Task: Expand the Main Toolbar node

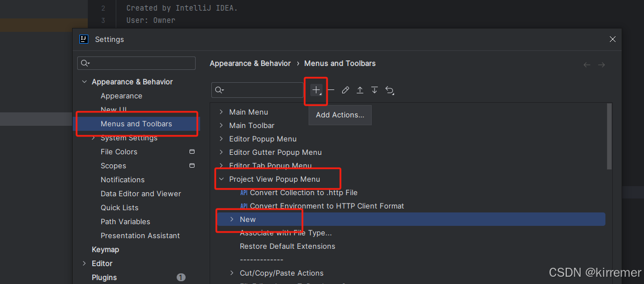Action: 221,125
